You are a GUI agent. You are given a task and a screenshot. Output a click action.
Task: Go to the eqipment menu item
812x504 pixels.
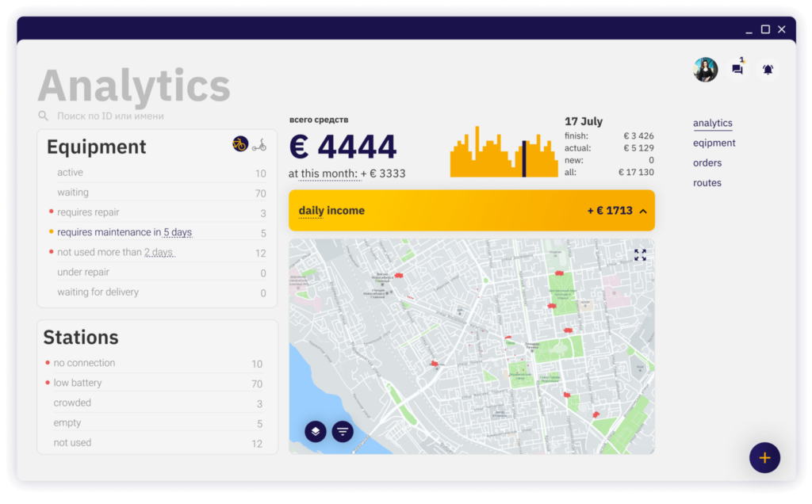714,143
